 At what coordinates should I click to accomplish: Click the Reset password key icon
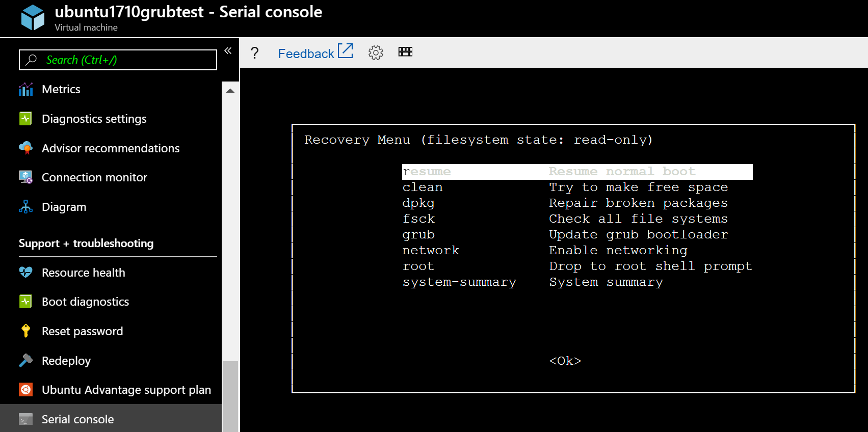pyautogui.click(x=25, y=331)
